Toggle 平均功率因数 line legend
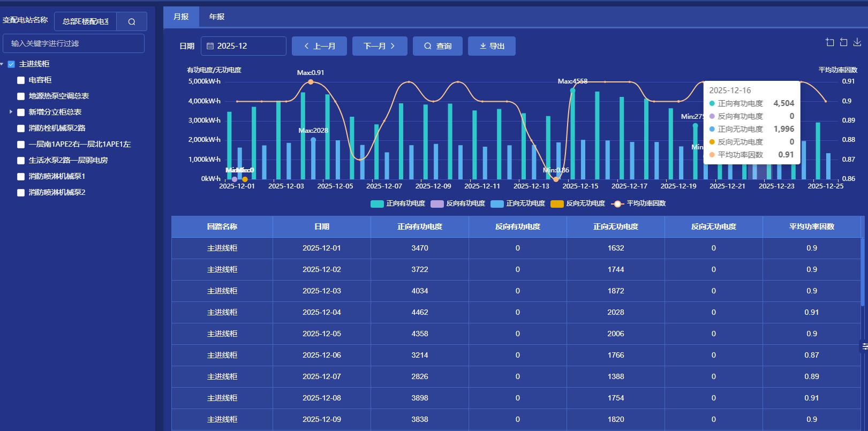 click(x=639, y=203)
